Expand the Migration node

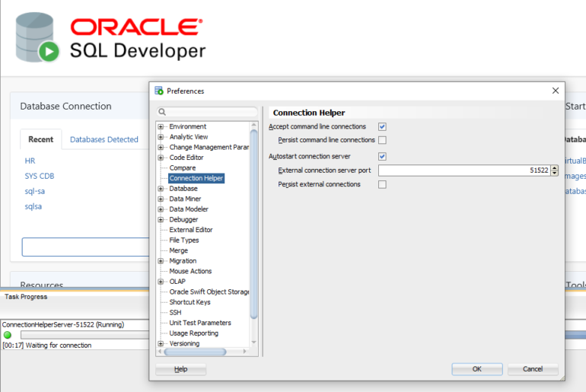tap(161, 261)
